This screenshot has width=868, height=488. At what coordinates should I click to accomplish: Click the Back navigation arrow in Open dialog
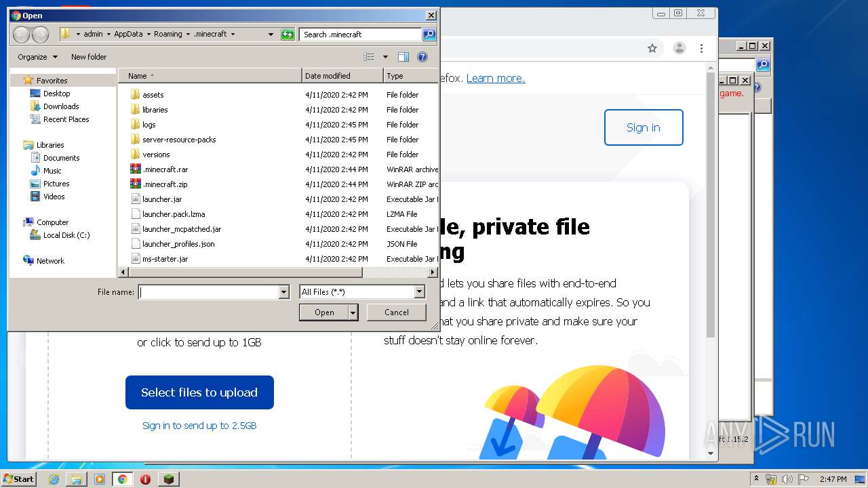[x=21, y=35]
